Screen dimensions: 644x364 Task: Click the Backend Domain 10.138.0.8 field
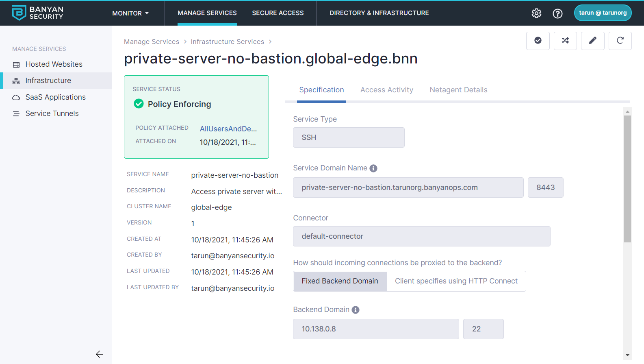[x=375, y=329]
